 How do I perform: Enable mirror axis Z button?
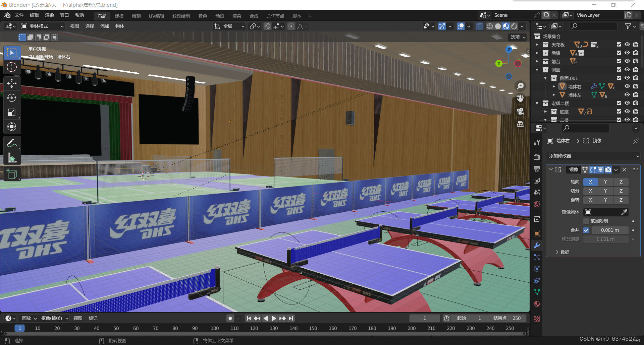pyautogui.click(x=621, y=182)
